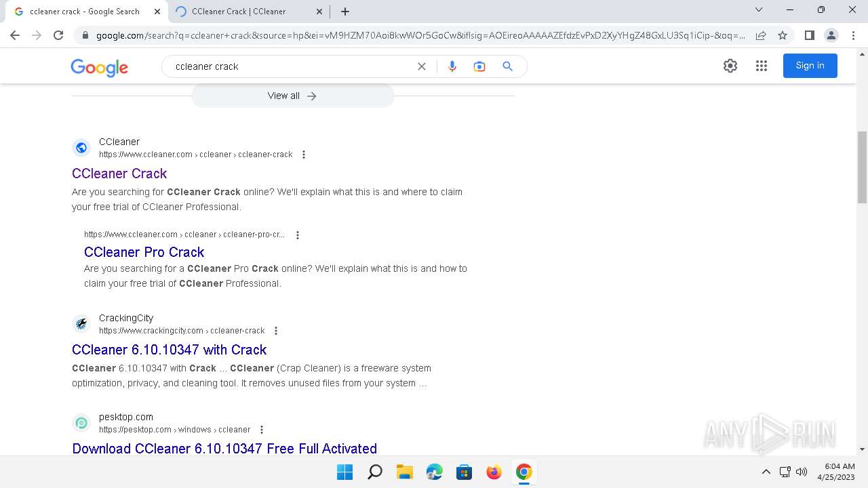Open network status in system tray

click(785, 472)
